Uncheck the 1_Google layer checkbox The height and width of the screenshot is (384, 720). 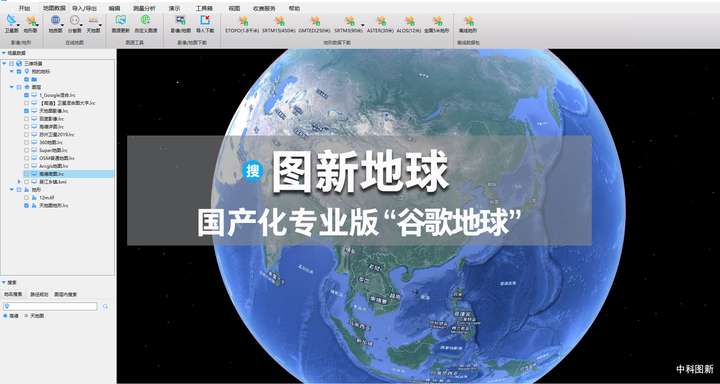click(27, 95)
